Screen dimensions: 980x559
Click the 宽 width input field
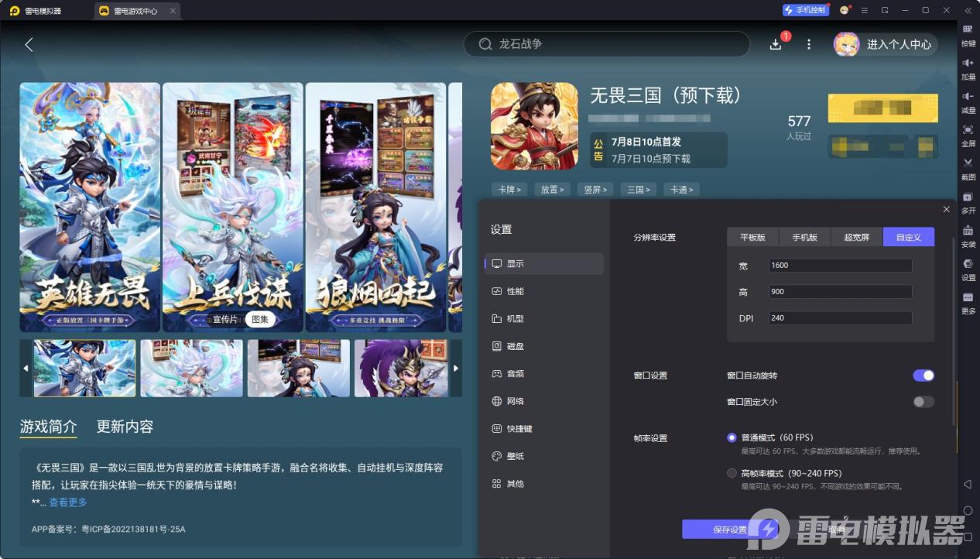point(840,266)
